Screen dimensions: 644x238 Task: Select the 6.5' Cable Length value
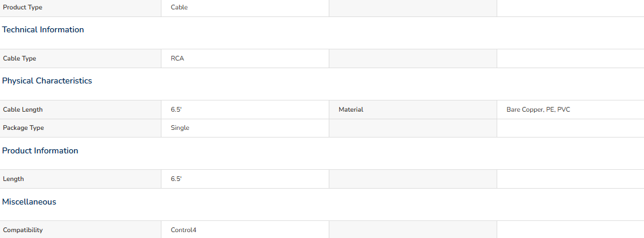(x=176, y=110)
